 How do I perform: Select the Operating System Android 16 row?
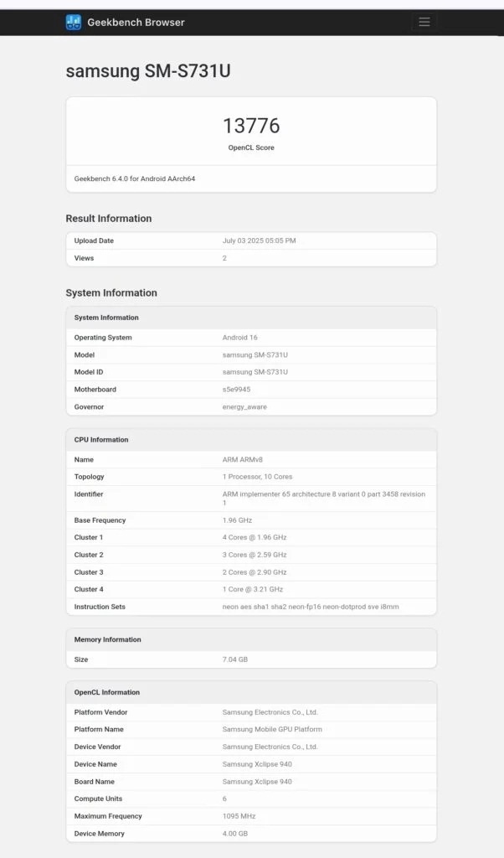pyautogui.click(x=251, y=338)
